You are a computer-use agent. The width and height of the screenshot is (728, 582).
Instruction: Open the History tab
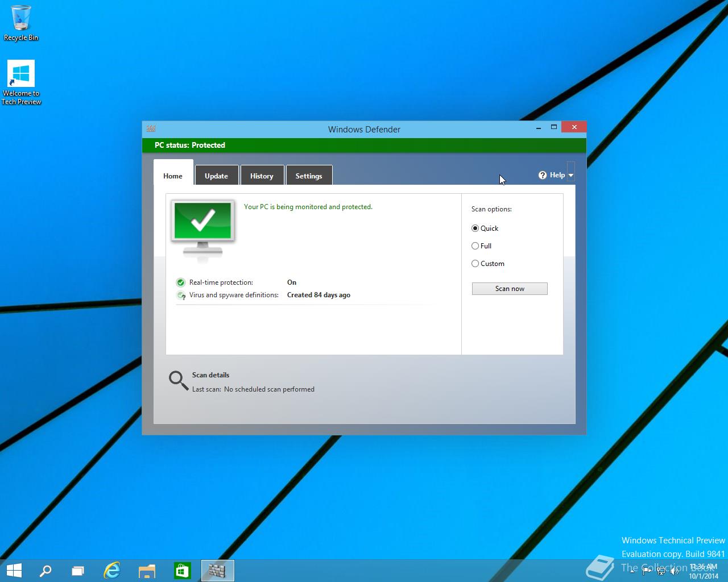(x=262, y=176)
